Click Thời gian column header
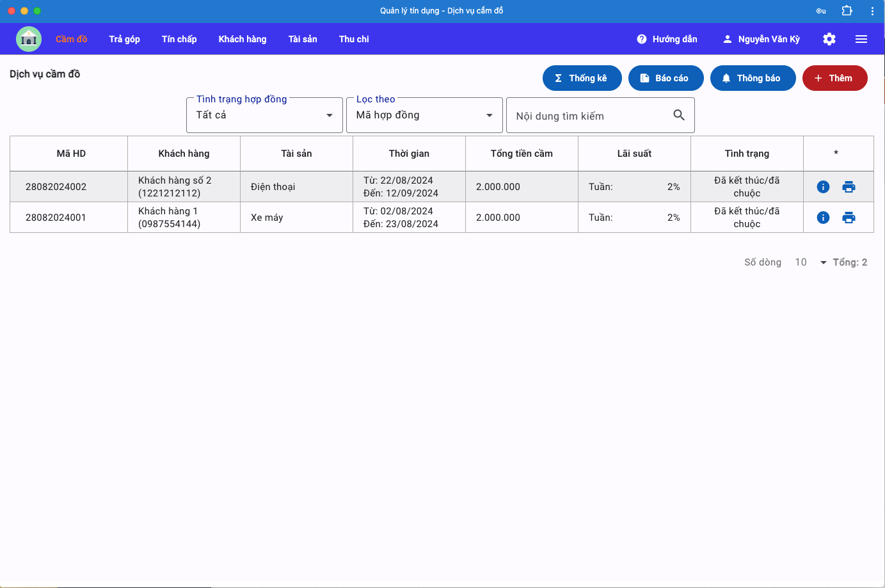Viewport: 885px width, 588px height. pos(410,154)
